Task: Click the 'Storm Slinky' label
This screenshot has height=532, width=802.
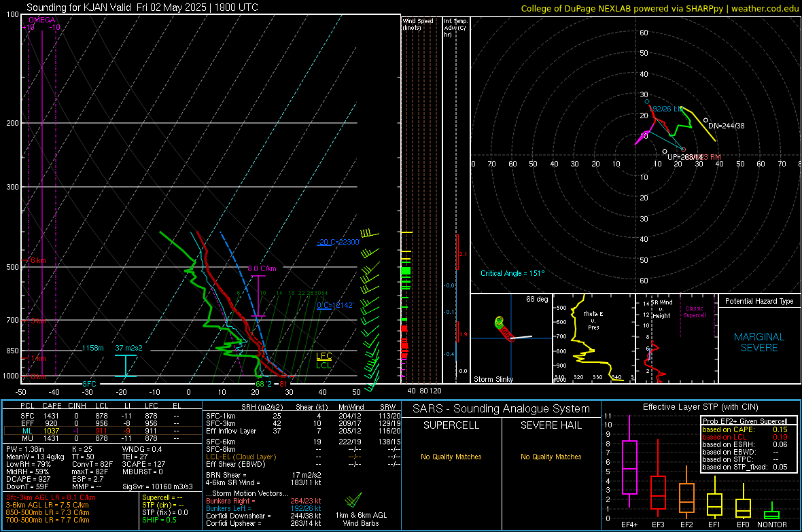Action: click(493, 379)
